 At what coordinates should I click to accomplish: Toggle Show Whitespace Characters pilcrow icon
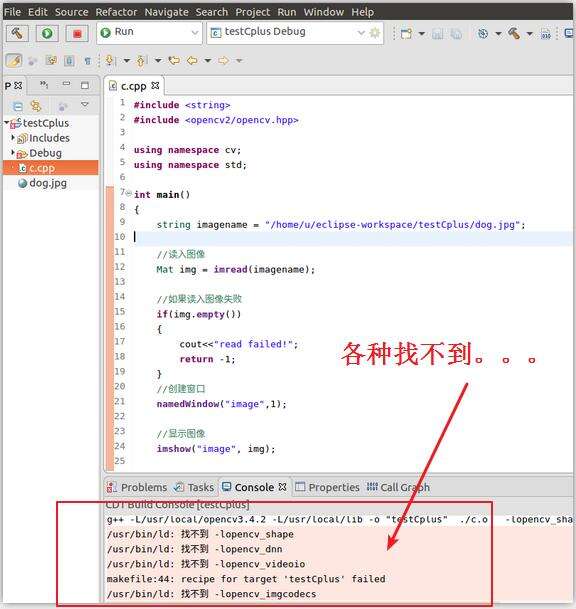click(x=88, y=61)
